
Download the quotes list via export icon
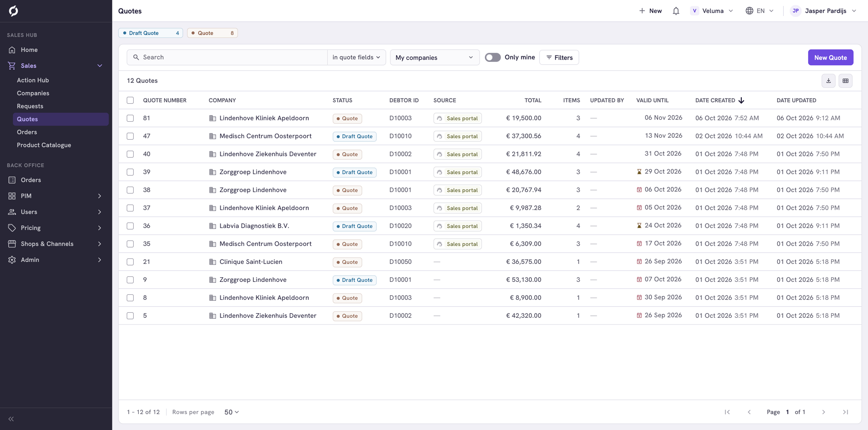(829, 81)
